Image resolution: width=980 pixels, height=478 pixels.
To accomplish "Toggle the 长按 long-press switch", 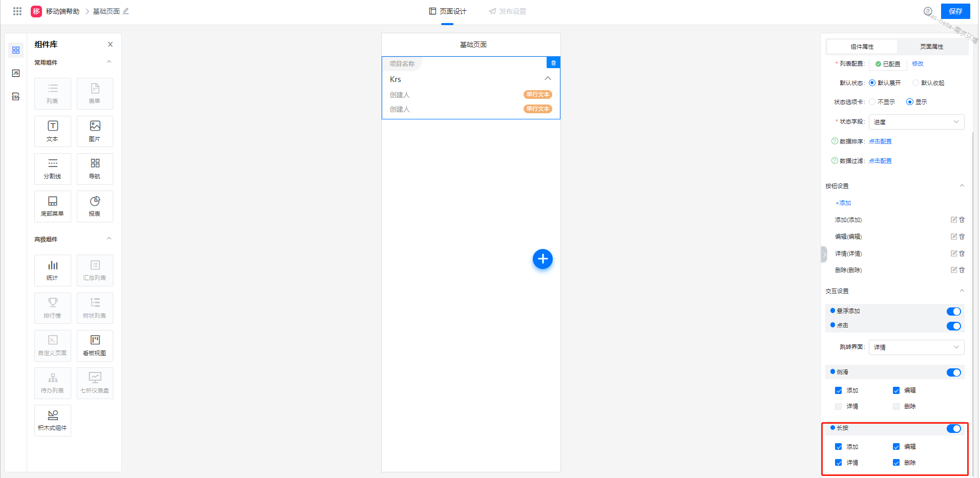I will click(x=953, y=428).
